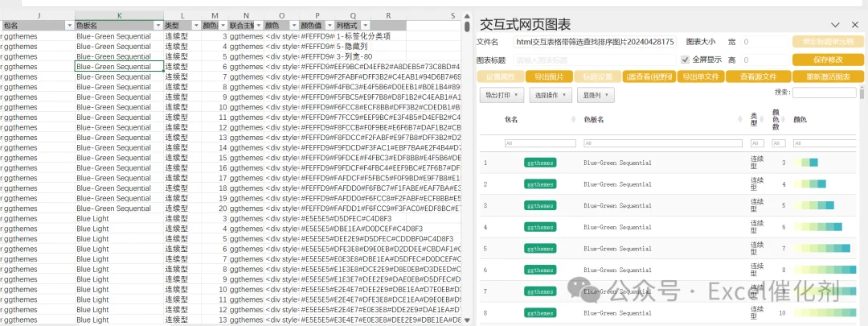Click ggthemes tag in web table row 1
The height and width of the screenshot is (326, 868).
540,163
